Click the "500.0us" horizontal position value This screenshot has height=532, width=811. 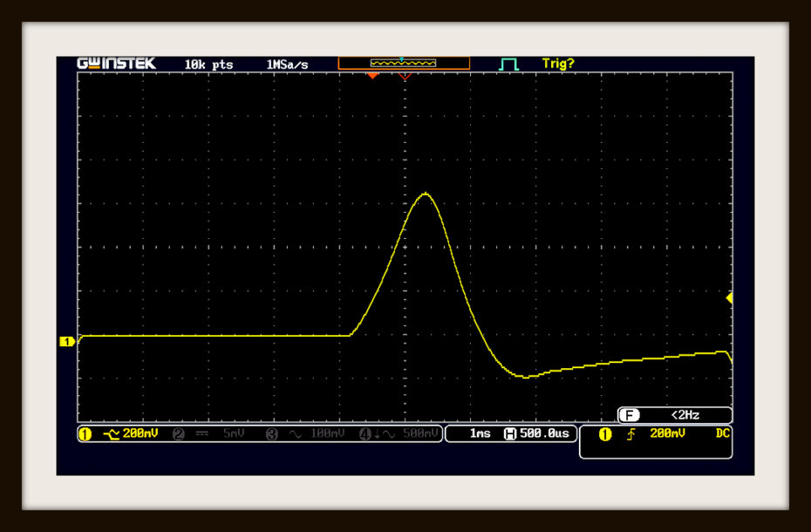[544, 433]
